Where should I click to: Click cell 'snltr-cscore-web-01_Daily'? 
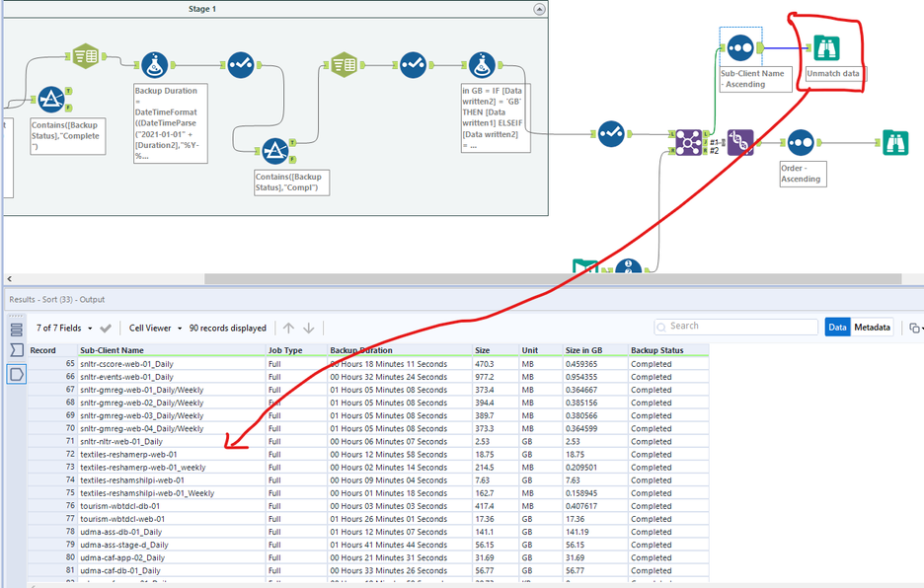pyautogui.click(x=172, y=364)
